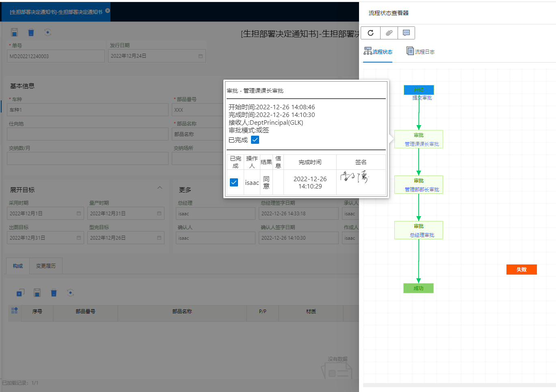The height and width of the screenshot is (392, 556).
Task: Click the trash icon in the 构成 toolbar
Action: (54, 292)
